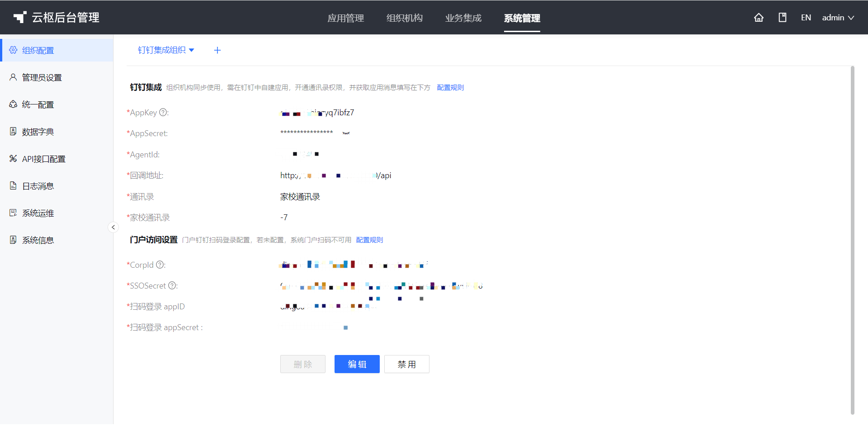Click the 禁用 button
The height and width of the screenshot is (426, 868).
(407, 364)
